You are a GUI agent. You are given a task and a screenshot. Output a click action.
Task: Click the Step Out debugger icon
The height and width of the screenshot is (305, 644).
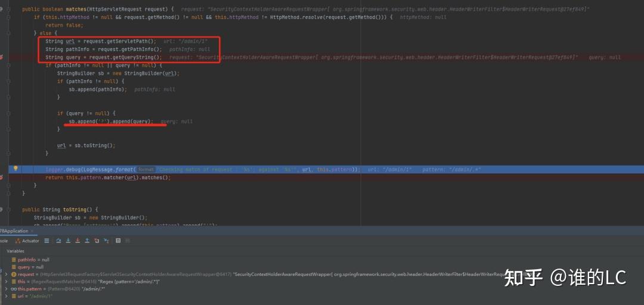tap(87, 241)
